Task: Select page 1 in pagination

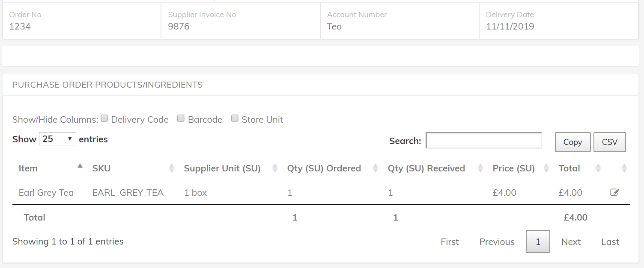Action: coord(538,242)
